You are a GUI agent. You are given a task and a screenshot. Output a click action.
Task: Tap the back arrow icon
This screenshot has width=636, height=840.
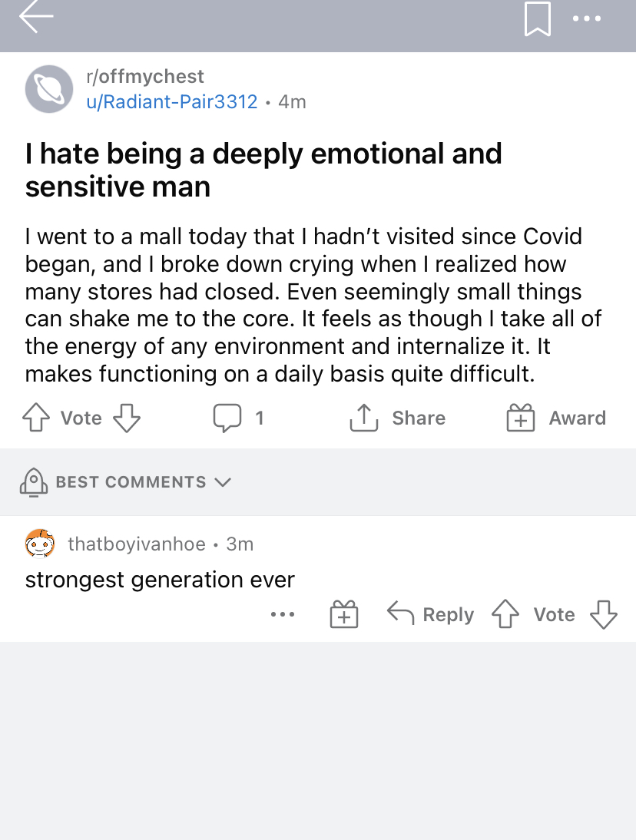click(x=36, y=17)
